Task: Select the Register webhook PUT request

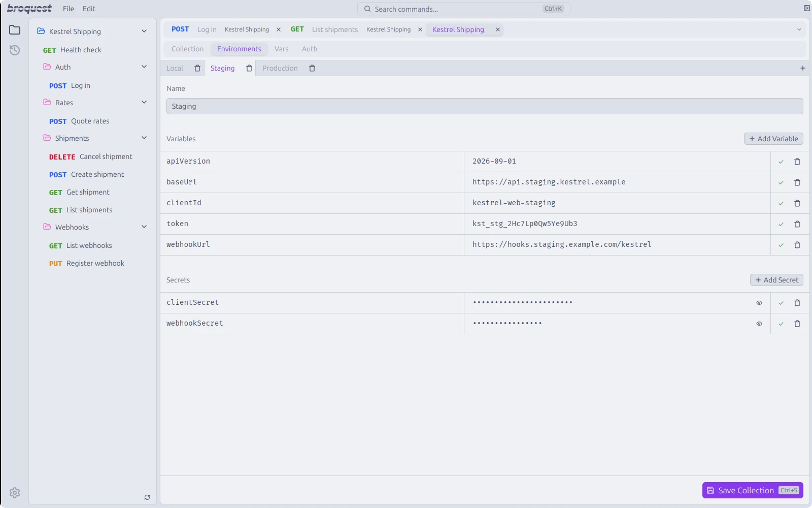Action: [86, 263]
